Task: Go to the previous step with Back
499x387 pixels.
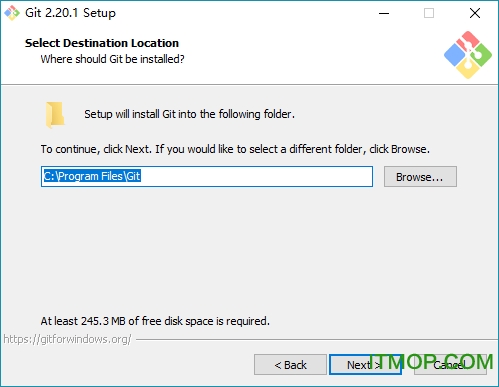Action: coord(290,365)
